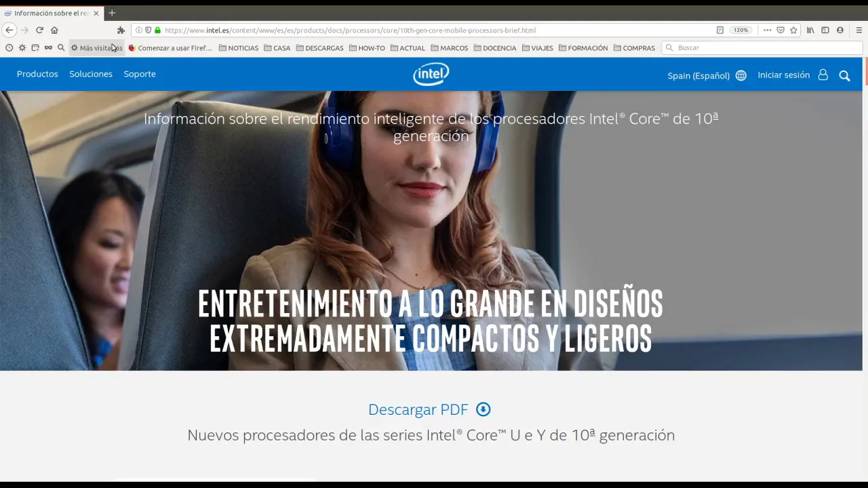Open the Soluciones menu
The height and width of the screenshot is (488, 868).
[91, 74]
